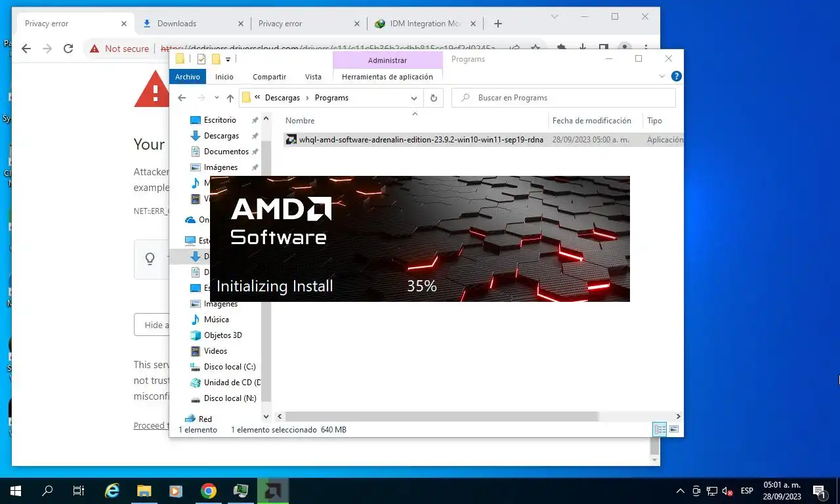Open Chrome tab search chevron
The height and width of the screenshot is (504, 840).
point(555,17)
